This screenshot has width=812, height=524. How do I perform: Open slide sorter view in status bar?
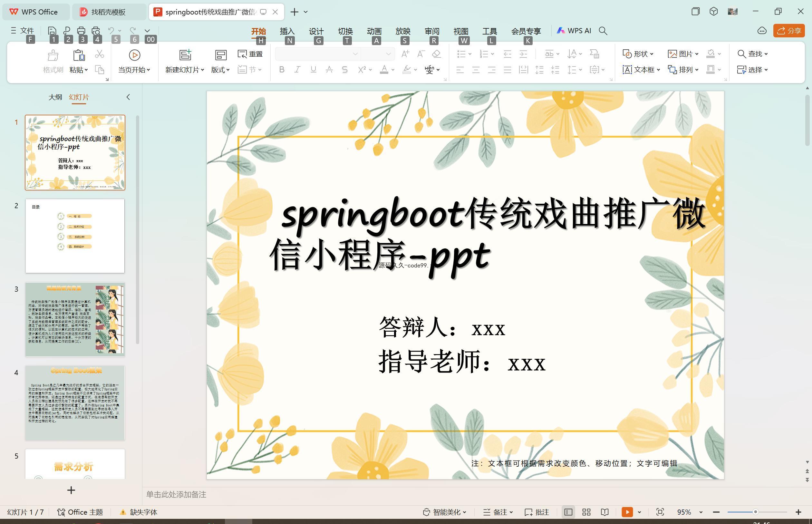tap(586, 512)
